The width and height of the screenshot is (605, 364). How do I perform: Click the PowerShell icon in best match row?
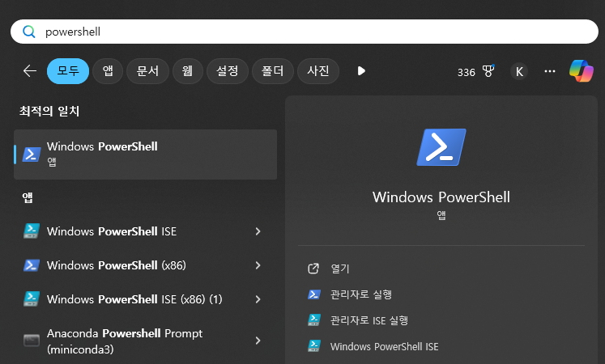coord(32,154)
